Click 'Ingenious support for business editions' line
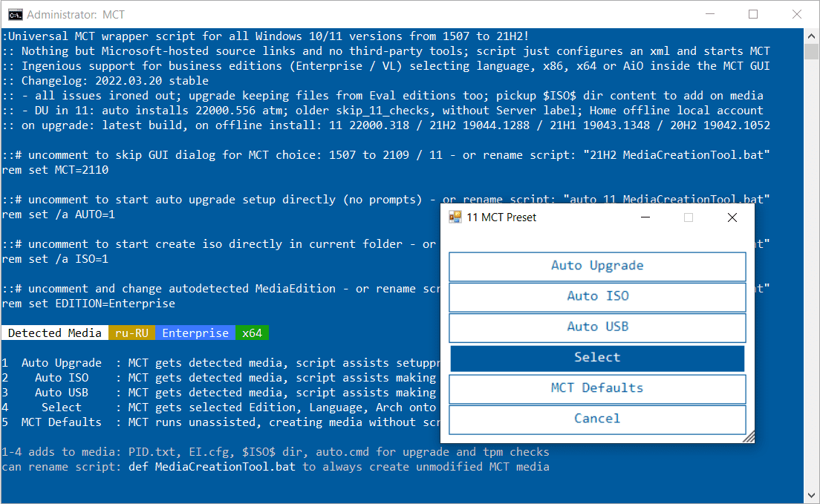Screen dimensions: 820x504 (386, 66)
